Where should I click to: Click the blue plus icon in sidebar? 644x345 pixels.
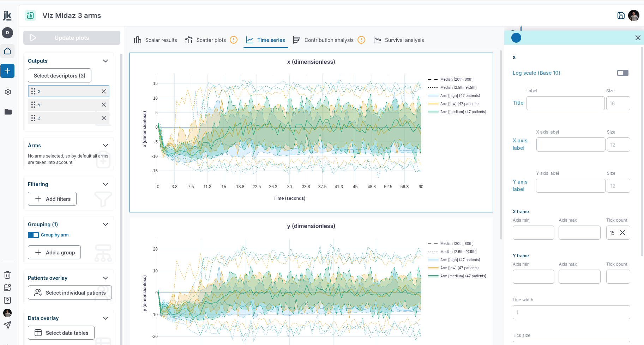coord(7,71)
